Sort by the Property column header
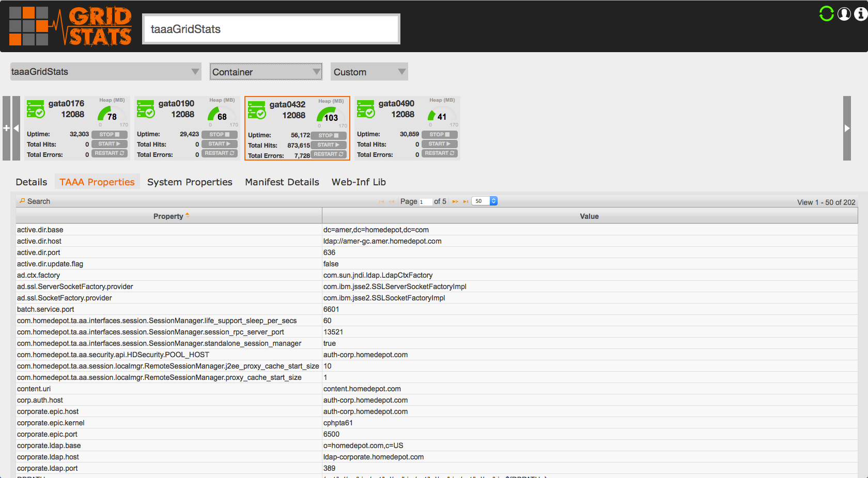Viewport: 868px width, 478px height. (169, 216)
